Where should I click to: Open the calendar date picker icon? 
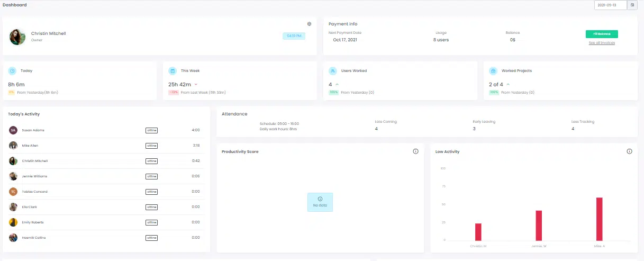[x=632, y=5]
